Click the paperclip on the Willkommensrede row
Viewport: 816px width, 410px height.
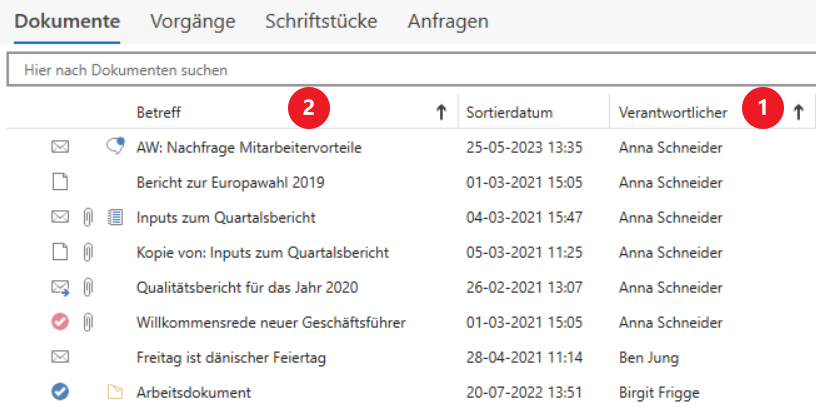(88, 322)
